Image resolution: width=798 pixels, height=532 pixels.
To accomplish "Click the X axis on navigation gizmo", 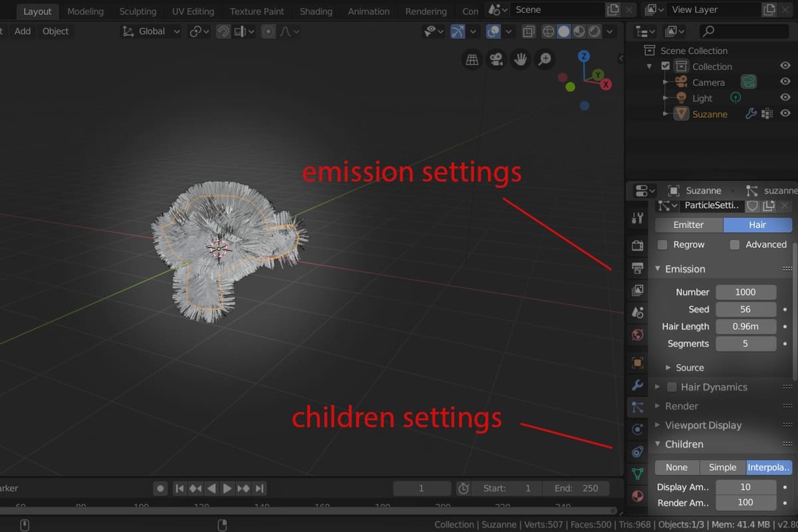I will coord(606,84).
